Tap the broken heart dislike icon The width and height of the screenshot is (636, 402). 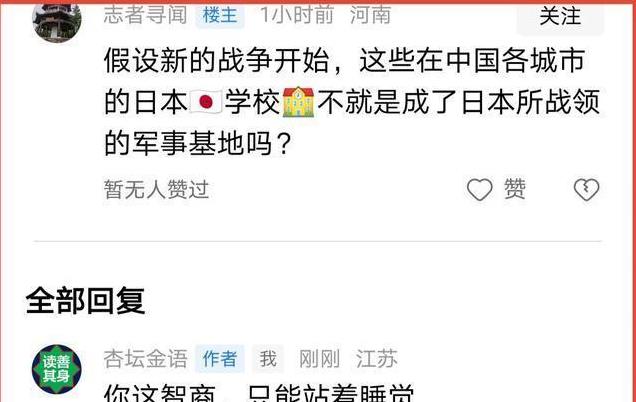[587, 189]
